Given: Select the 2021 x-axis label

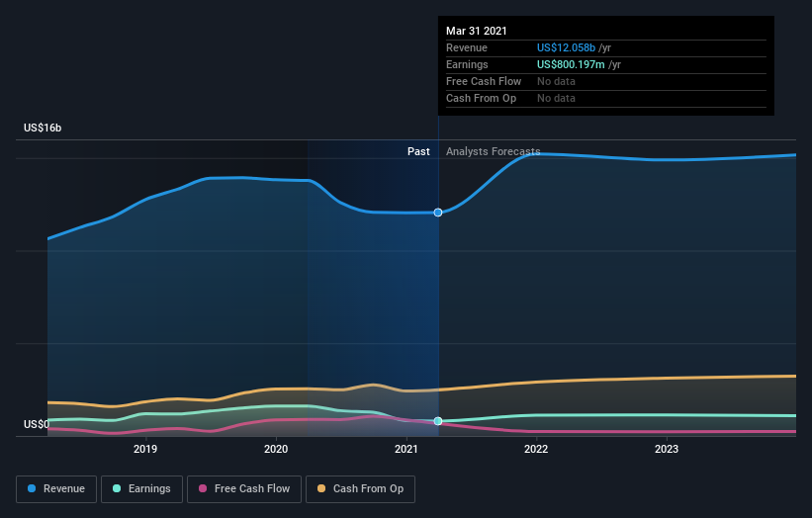Looking at the screenshot, I should [x=406, y=449].
